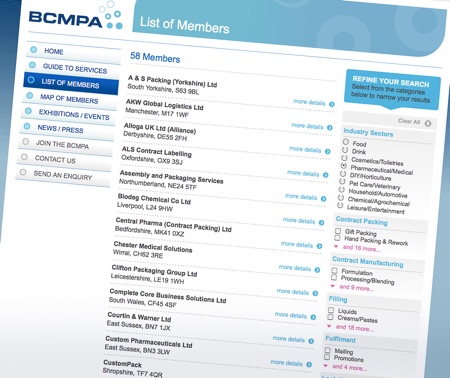The image size is (450, 378).
Task: Open more details arrow for Assembly and Packaging Services
Action: (x=323, y=199)
